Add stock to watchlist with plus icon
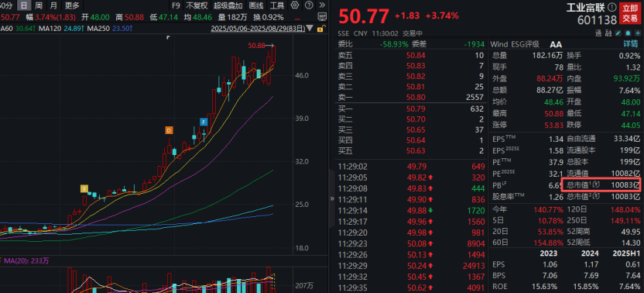 [638, 33]
